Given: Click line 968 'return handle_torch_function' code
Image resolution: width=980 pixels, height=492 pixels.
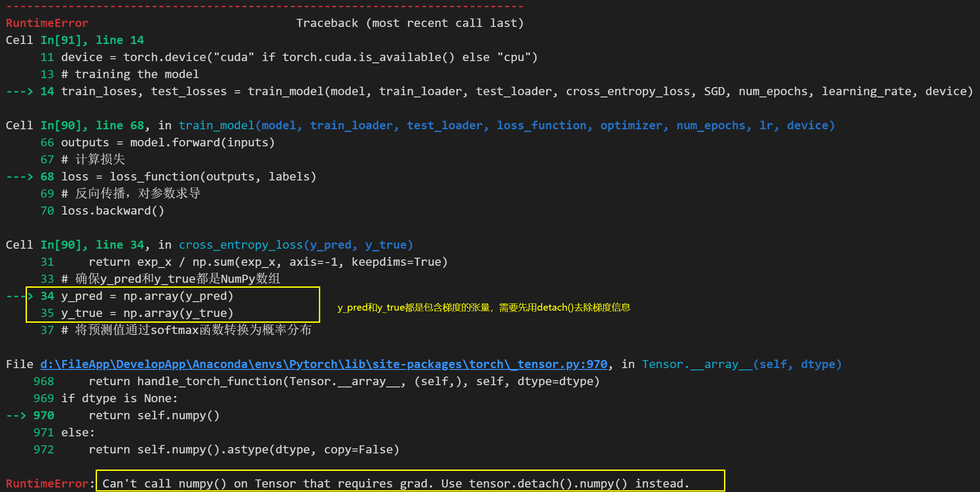Looking at the screenshot, I should pos(344,382).
